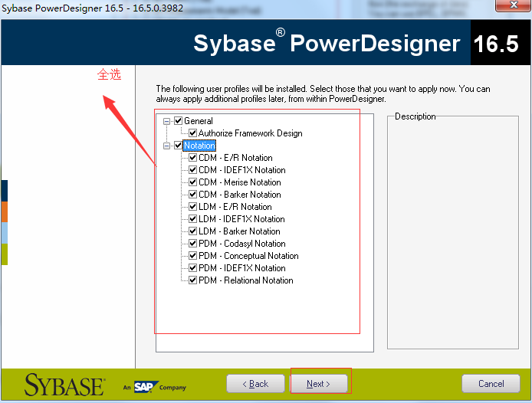Select PDM - IDEF1X Notation label
This screenshot has height=403, width=532.
tap(242, 268)
